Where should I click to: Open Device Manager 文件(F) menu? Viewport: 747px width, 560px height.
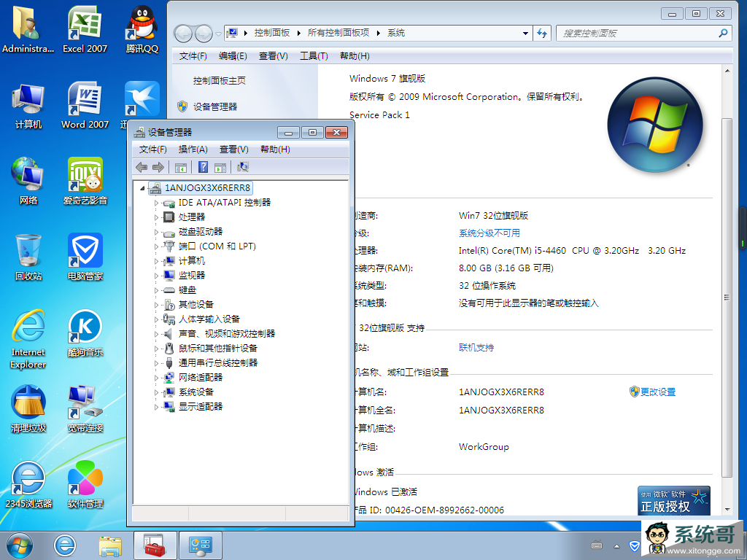pyautogui.click(x=152, y=149)
